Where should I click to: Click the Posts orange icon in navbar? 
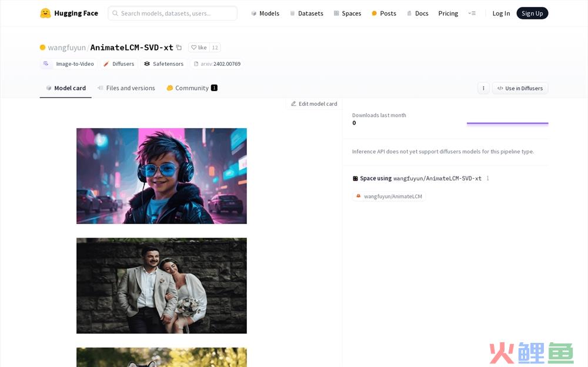(x=374, y=13)
